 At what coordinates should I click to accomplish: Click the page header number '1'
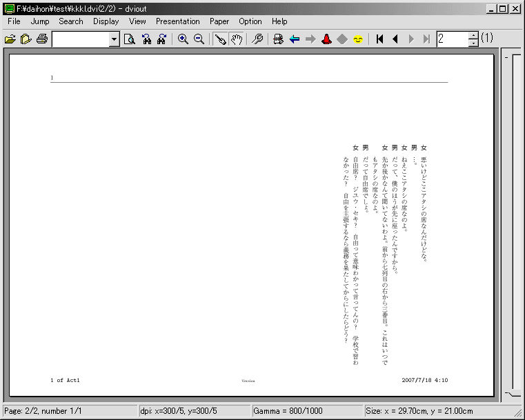pos(52,78)
